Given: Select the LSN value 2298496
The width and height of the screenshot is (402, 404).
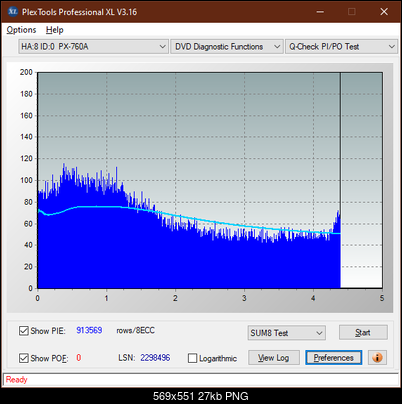Looking at the screenshot, I should 155,358.
